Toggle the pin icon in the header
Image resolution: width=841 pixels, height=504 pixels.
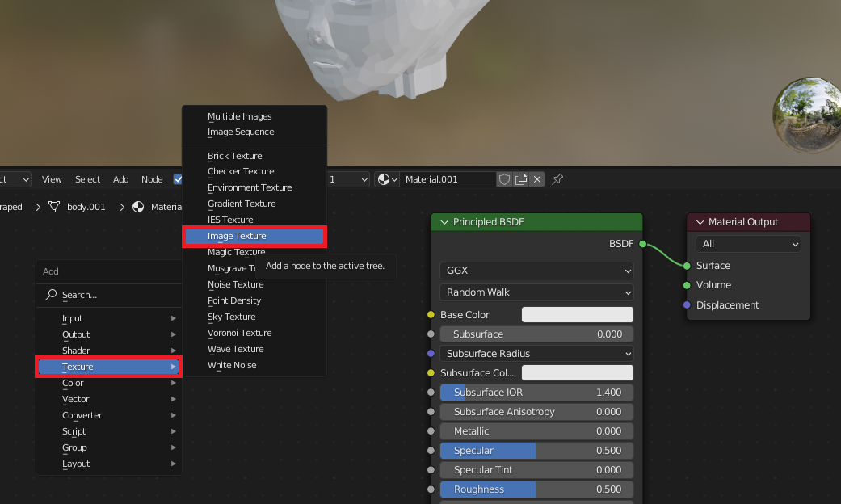[557, 179]
